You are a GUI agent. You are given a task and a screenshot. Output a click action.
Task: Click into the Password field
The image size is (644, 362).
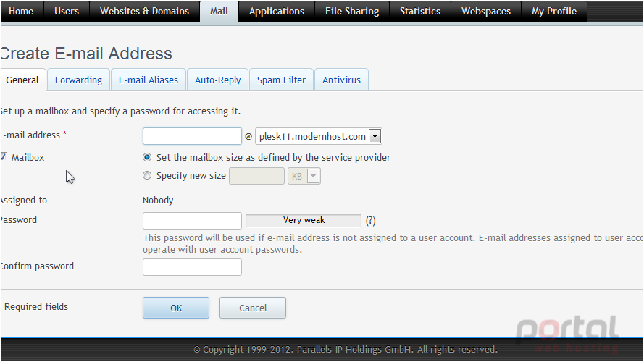click(x=192, y=221)
